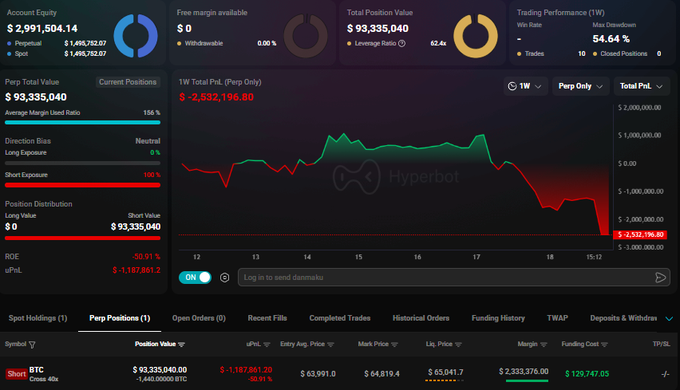Select the Perp Positions (1) tab
This screenshot has width=680, height=390.
tap(120, 318)
